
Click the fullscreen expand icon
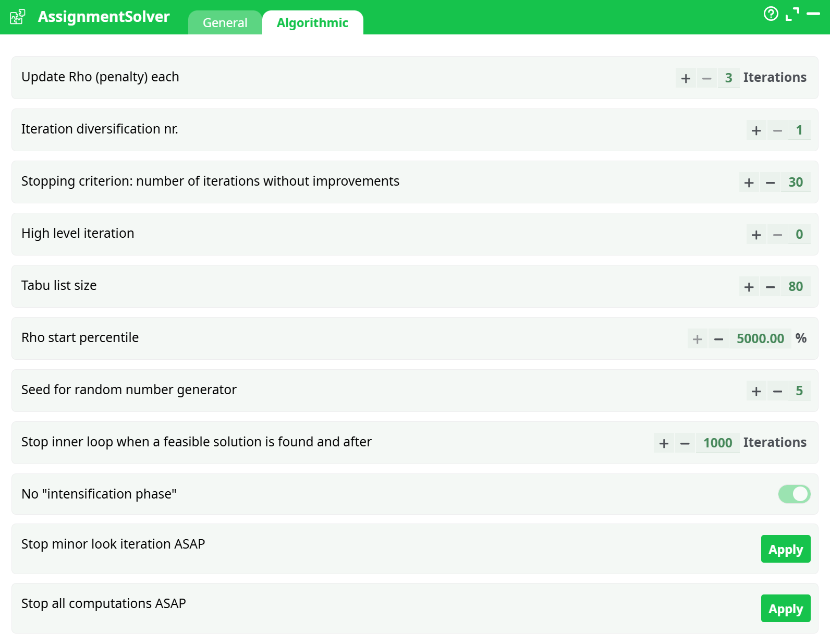pos(792,14)
